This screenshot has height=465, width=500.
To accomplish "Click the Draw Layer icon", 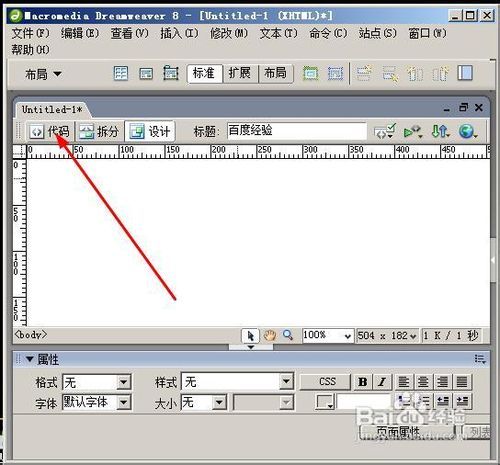I will coord(171,73).
